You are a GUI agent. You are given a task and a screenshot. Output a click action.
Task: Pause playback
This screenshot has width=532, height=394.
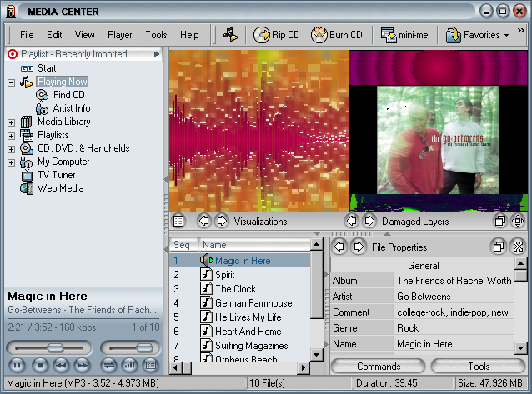(x=17, y=365)
